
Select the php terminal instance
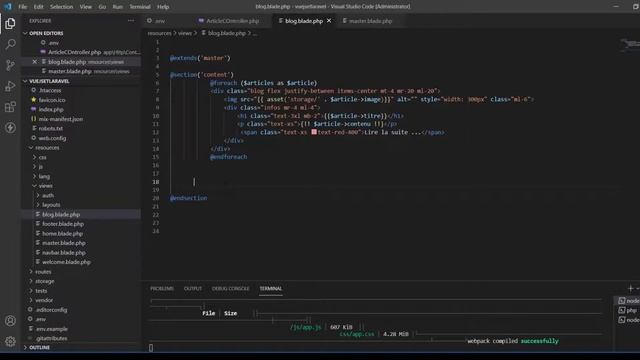coord(627,310)
